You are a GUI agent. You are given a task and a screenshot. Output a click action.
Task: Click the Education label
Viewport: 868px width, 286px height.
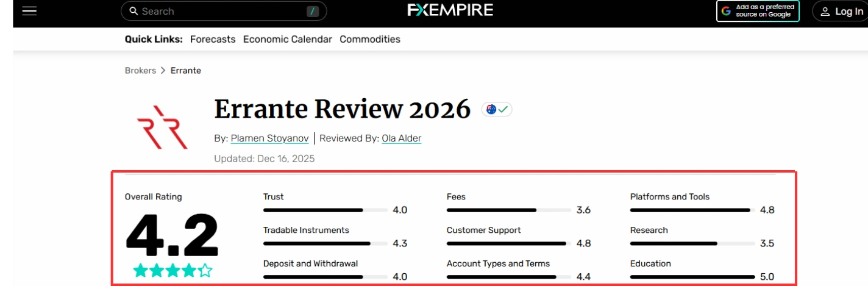(650, 264)
